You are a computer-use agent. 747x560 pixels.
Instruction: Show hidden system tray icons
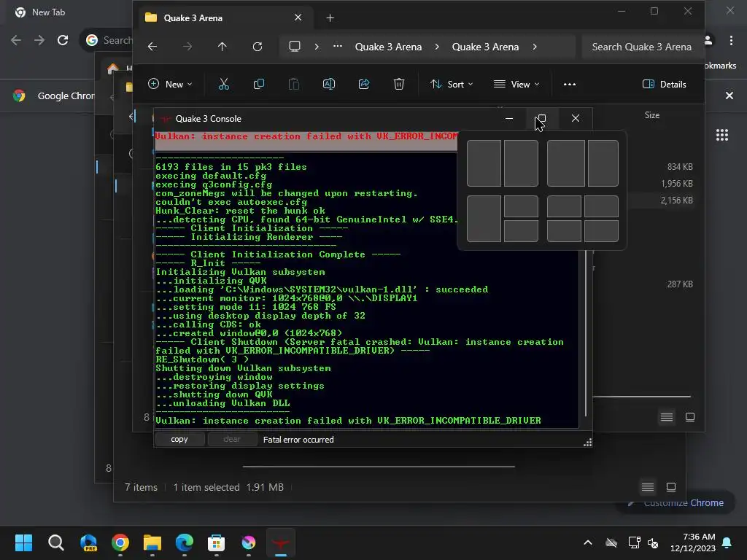[x=588, y=542]
